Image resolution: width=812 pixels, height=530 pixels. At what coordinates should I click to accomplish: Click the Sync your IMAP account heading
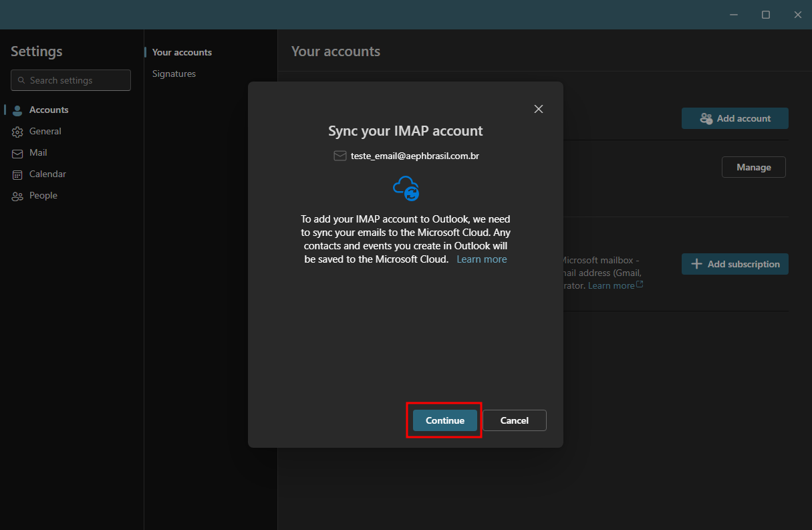click(406, 131)
